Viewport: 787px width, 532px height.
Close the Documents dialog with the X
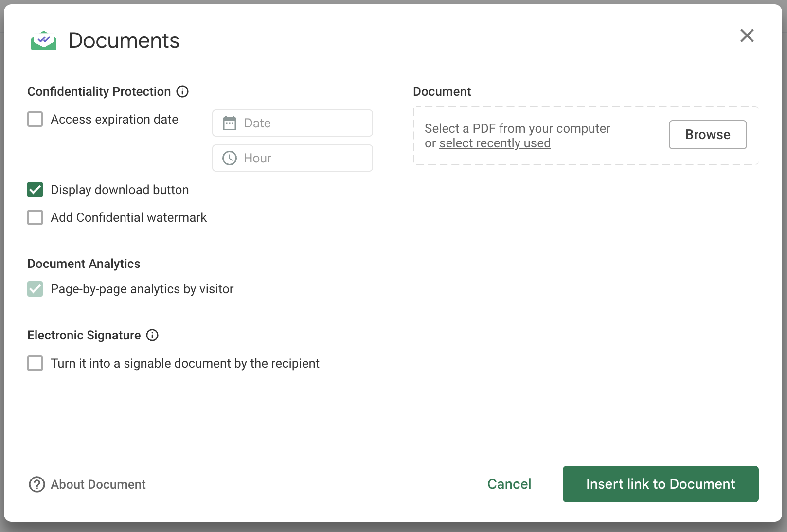(747, 35)
